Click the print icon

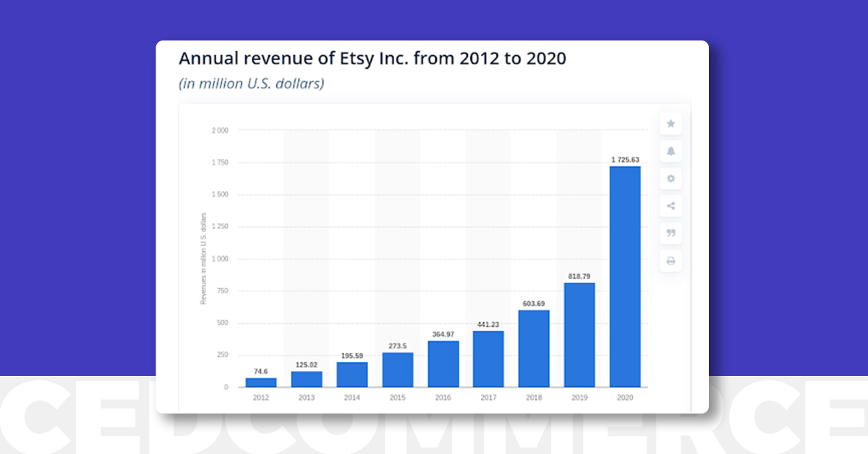671,260
